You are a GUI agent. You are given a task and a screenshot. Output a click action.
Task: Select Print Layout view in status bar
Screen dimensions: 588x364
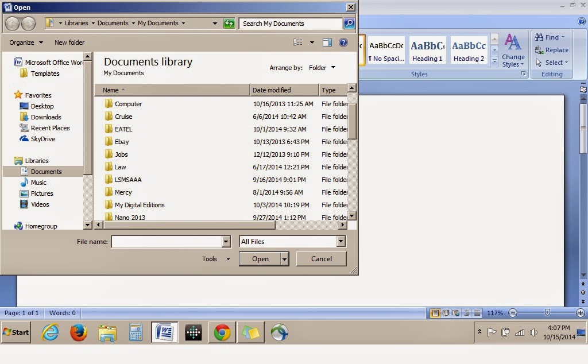435,313
